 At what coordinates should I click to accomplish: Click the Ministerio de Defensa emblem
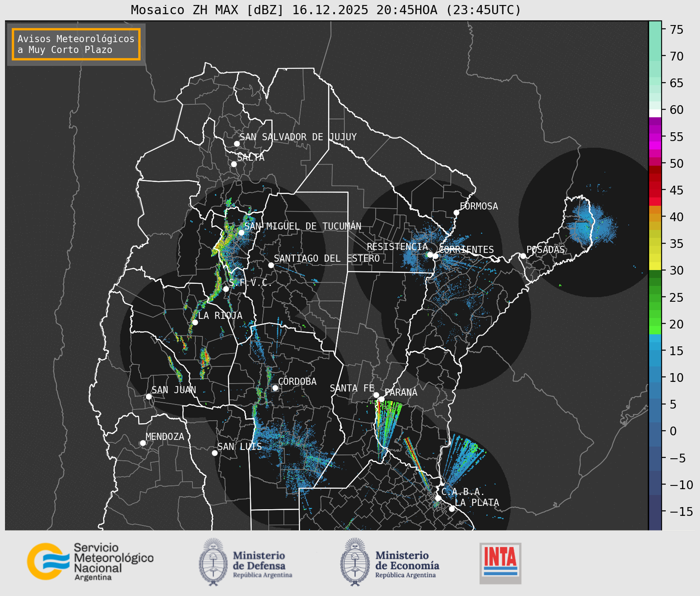[214, 562]
